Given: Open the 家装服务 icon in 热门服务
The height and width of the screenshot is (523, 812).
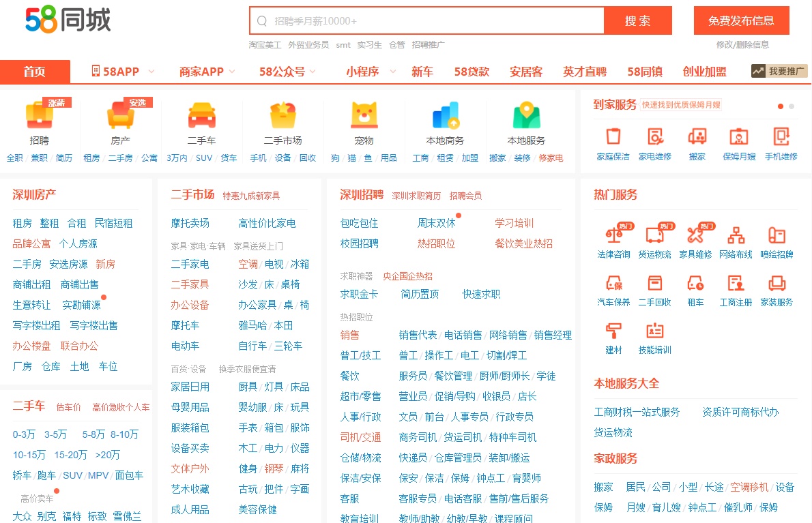Looking at the screenshot, I should point(777,283).
